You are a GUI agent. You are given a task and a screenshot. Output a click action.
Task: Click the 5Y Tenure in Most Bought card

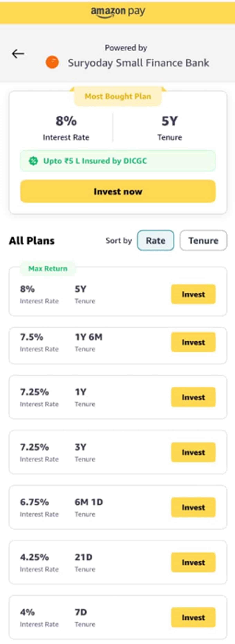[x=170, y=128]
